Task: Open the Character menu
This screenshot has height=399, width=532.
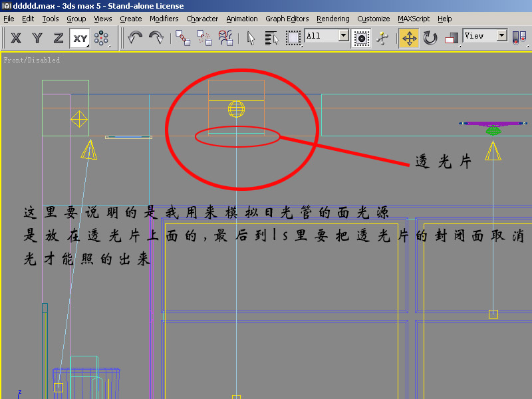Action: (202, 19)
